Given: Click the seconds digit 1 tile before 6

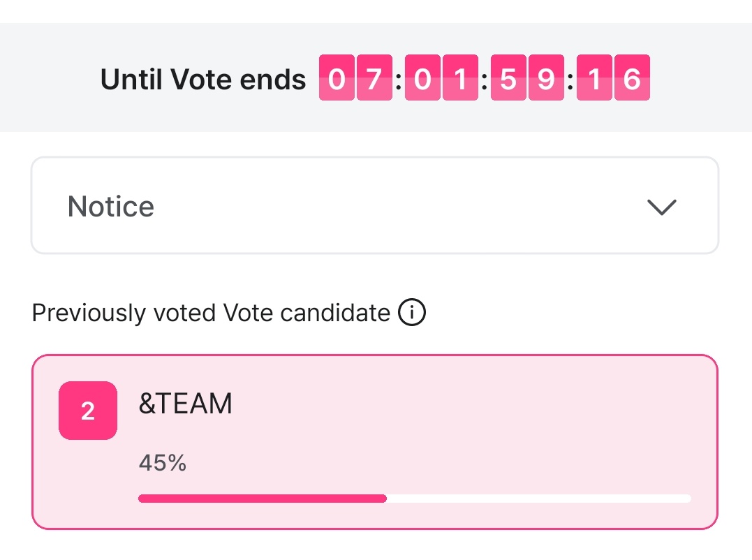Looking at the screenshot, I should 594,78.
